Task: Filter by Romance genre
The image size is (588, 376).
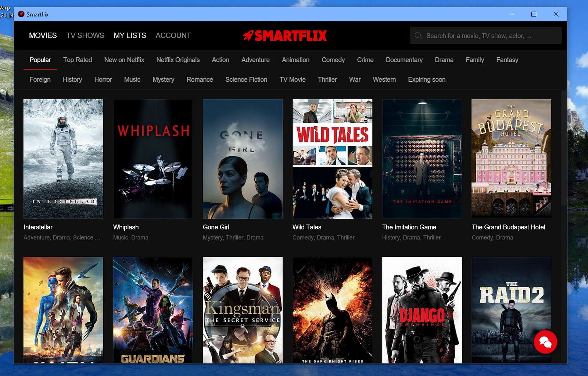Action: point(200,79)
